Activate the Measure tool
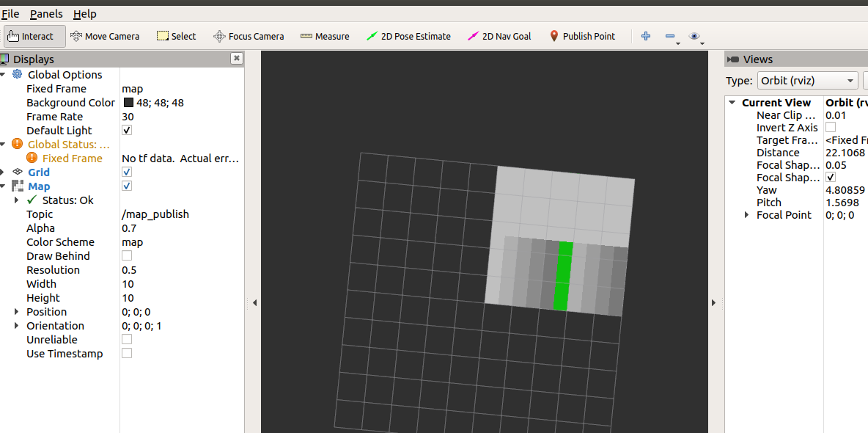 [x=325, y=35]
